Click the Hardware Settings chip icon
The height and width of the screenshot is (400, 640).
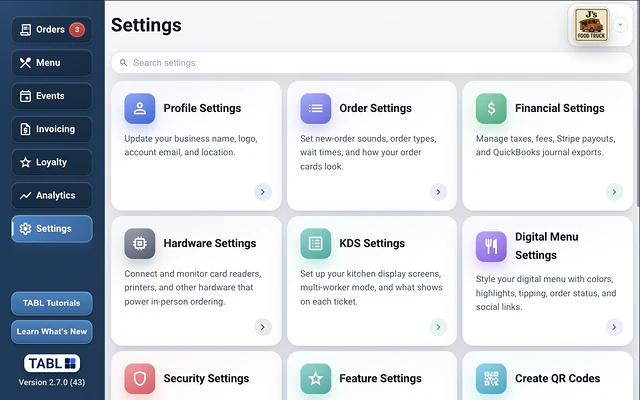point(140,244)
